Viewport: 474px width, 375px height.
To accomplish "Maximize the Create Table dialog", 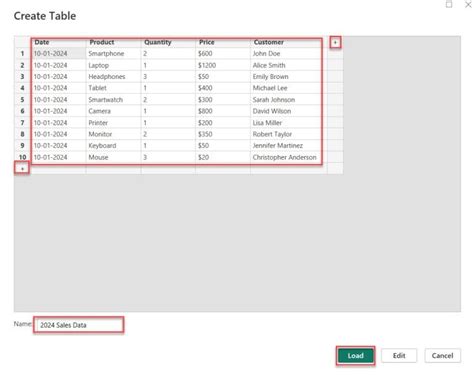I will tap(449, 4).
